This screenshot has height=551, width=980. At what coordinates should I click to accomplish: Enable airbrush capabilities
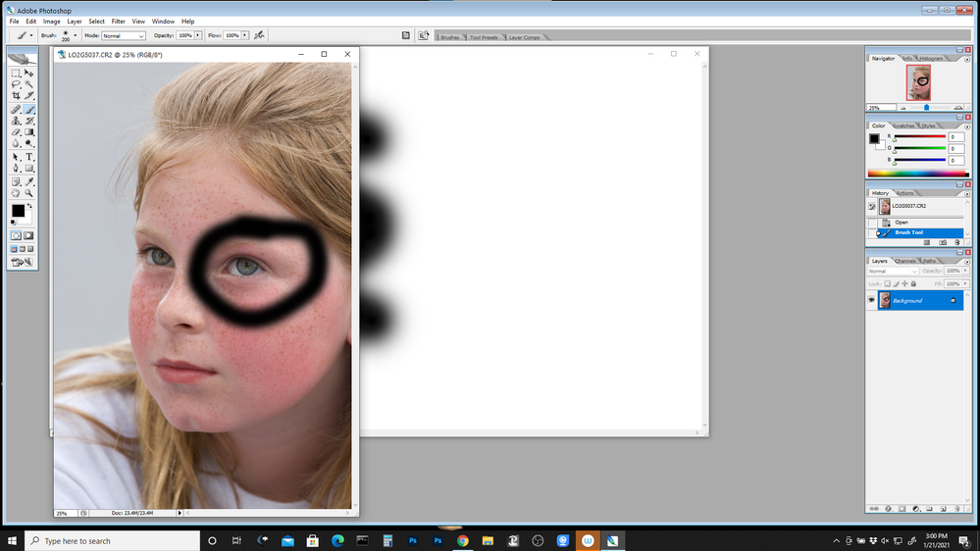[x=259, y=35]
